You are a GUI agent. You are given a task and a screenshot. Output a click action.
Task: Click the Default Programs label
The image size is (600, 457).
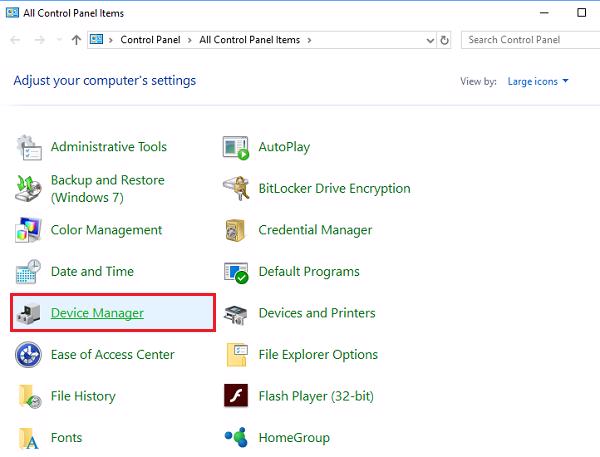tap(309, 272)
